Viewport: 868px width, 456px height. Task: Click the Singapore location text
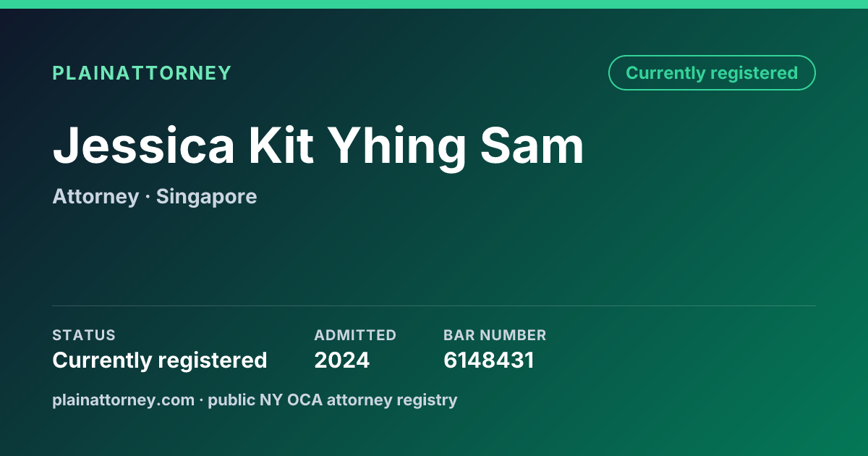(206, 197)
